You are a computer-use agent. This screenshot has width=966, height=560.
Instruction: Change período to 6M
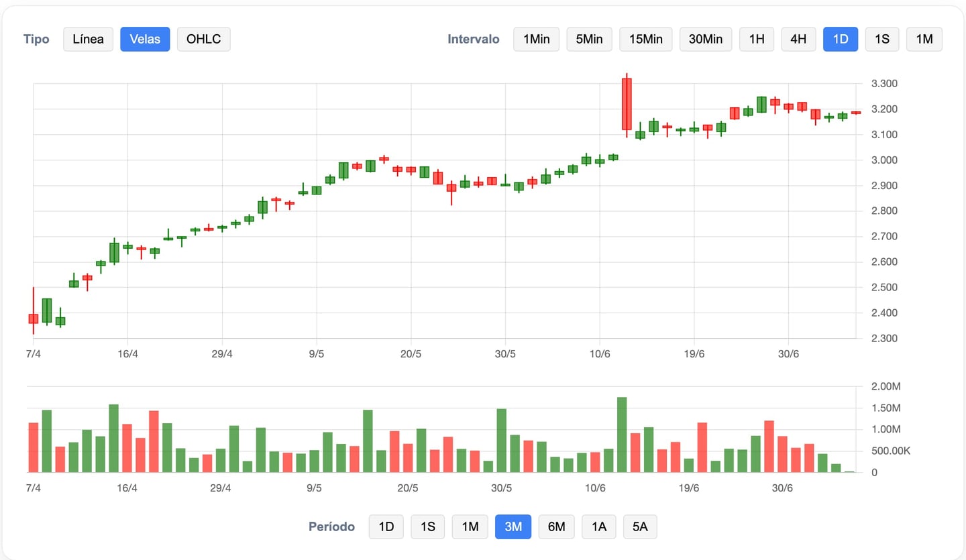click(556, 527)
